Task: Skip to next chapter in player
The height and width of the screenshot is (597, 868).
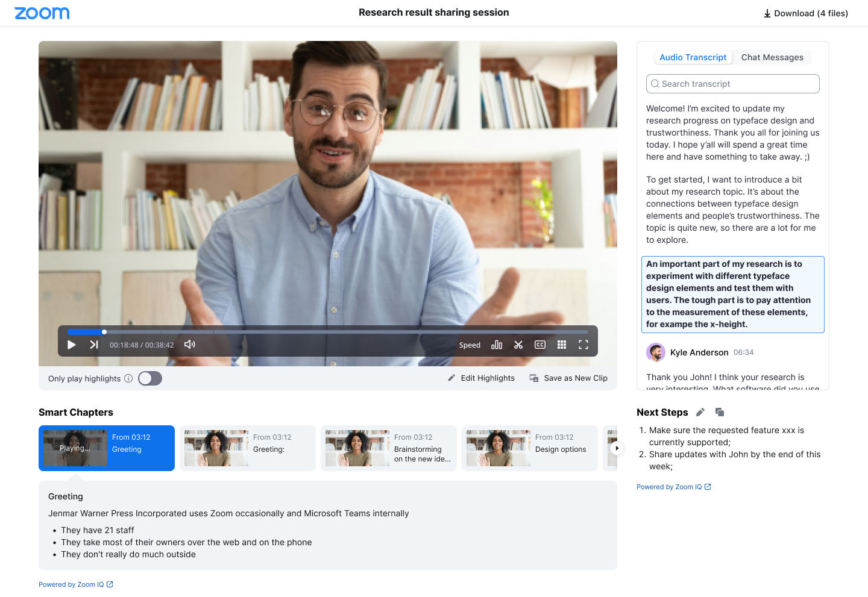Action: (94, 345)
